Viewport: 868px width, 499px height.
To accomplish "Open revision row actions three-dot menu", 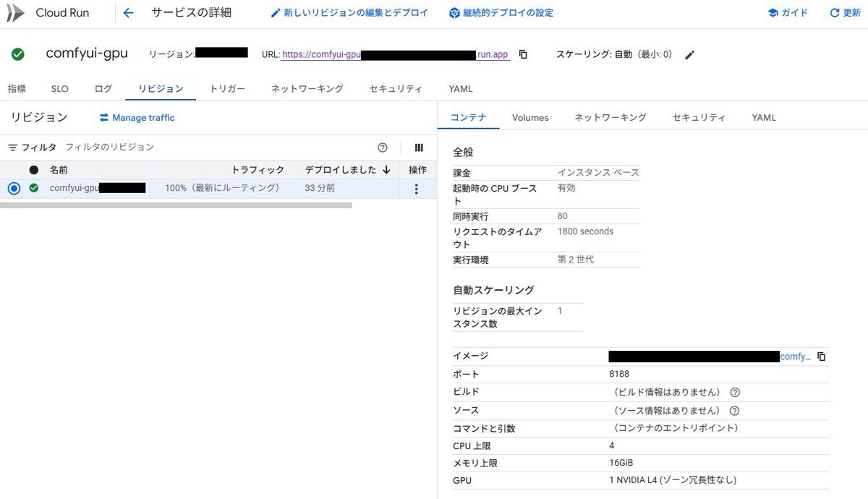I will click(x=416, y=189).
